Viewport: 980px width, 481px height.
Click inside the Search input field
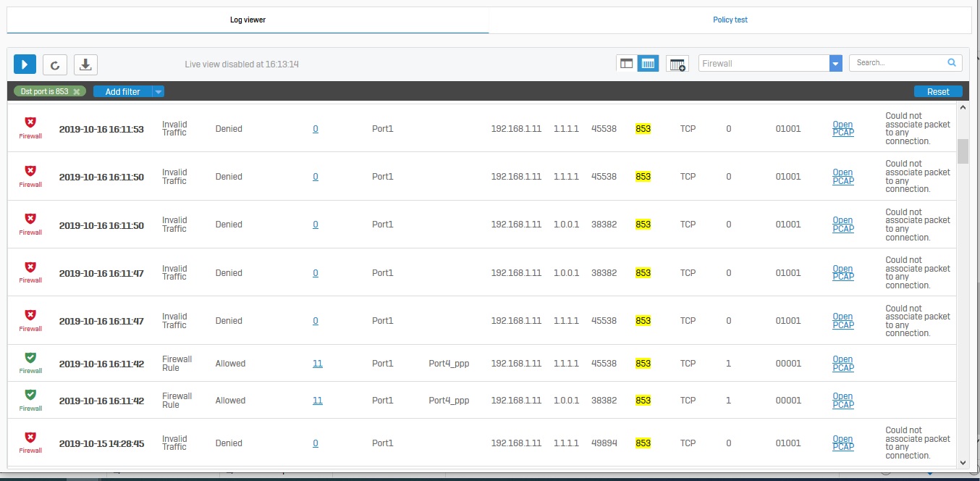click(x=897, y=63)
